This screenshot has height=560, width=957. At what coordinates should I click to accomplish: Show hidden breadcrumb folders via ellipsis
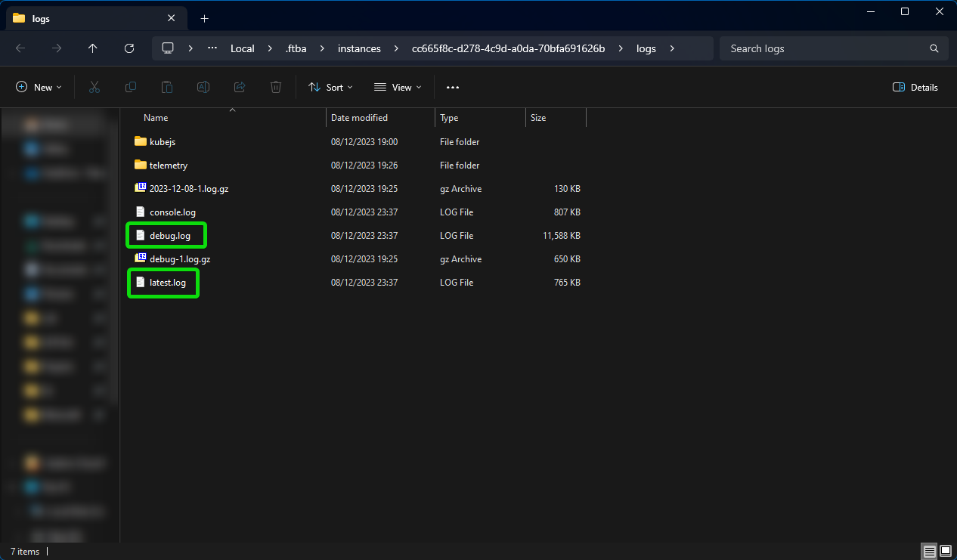pyautogui.click(x=212, y=48)
